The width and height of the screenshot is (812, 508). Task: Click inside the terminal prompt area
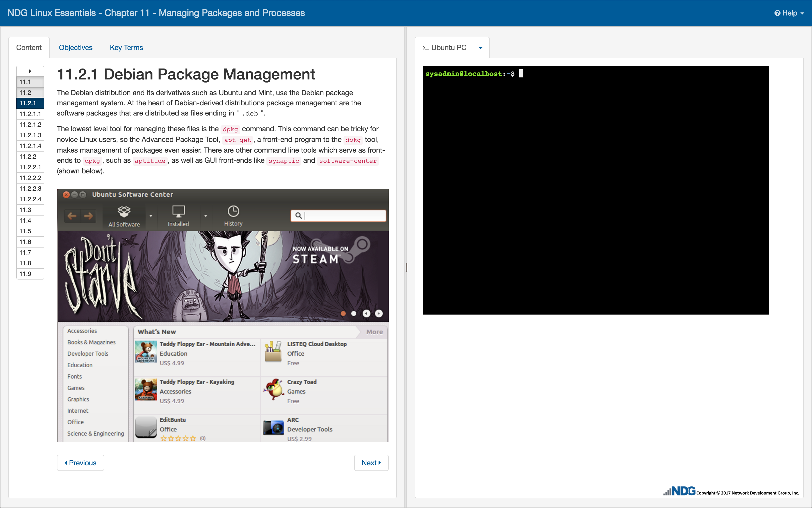(x=596, y=190)
